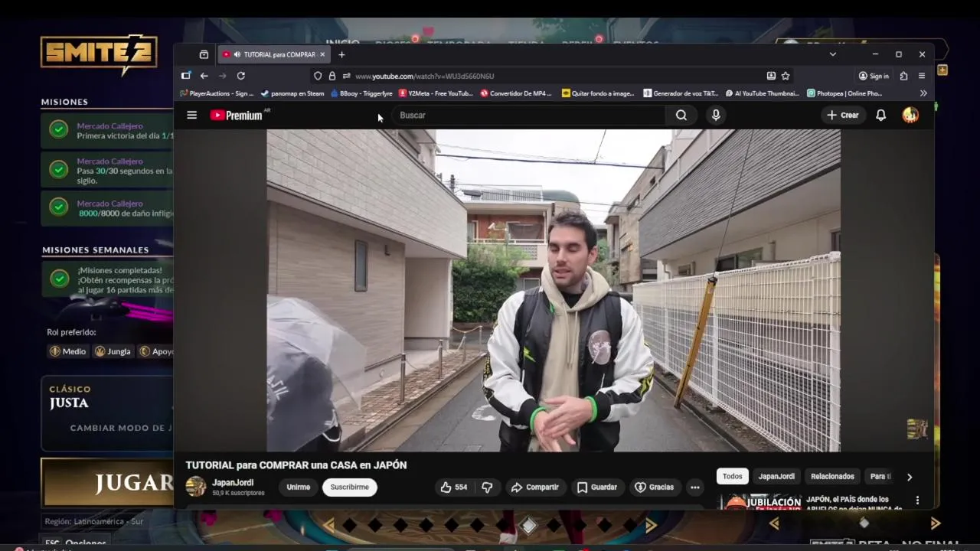Open the panomap en Steam bookmark
This screenshot has height=551, width=980.
tap(292, 93)
